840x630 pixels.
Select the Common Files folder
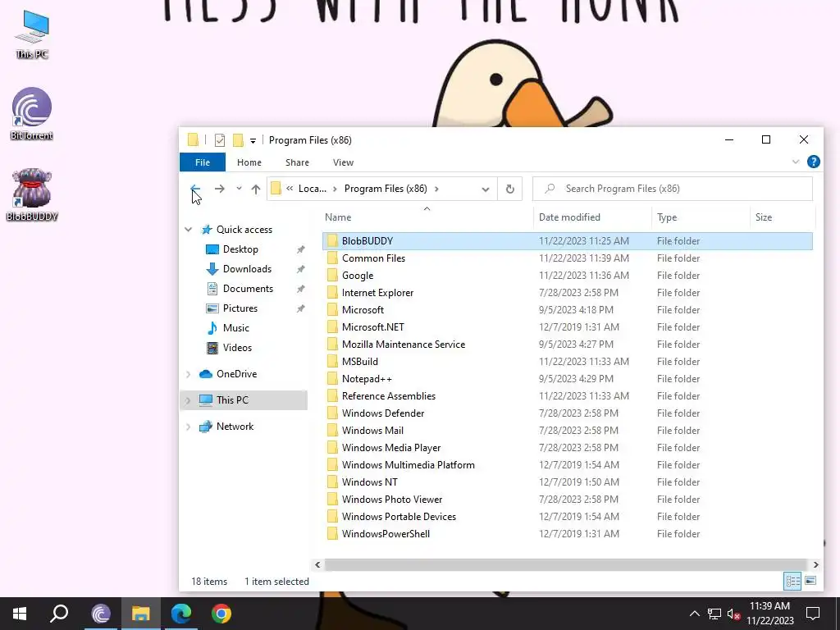coord(568,258)
